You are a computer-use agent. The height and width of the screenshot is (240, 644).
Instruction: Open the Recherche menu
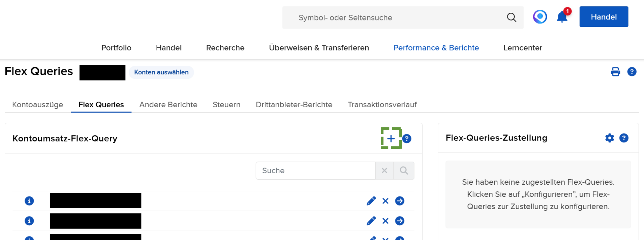pyautogui.click(x=225, y=48)
